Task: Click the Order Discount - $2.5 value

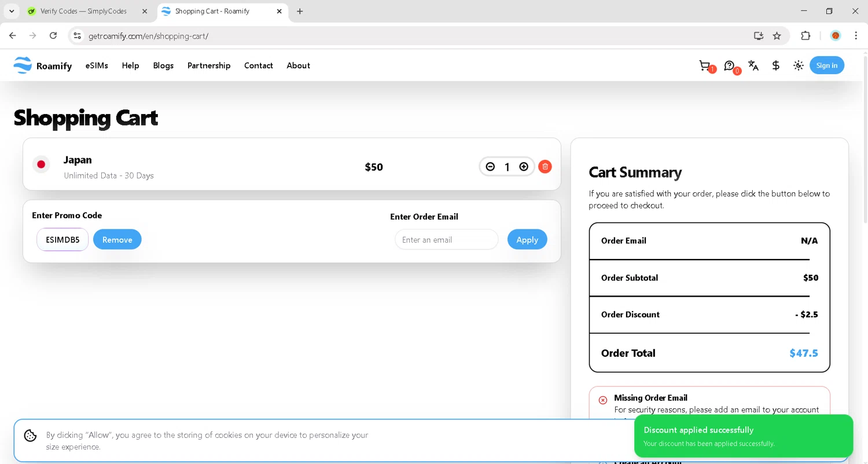Action: click(807, 315)
